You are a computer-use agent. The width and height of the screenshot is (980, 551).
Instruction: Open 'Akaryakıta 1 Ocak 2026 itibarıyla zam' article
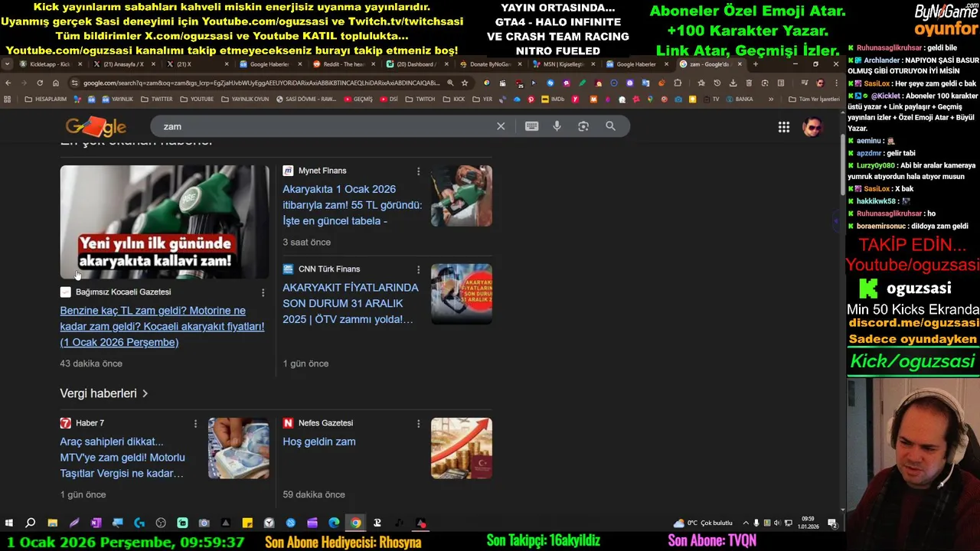pyautogui.click(x=352, y=205)
